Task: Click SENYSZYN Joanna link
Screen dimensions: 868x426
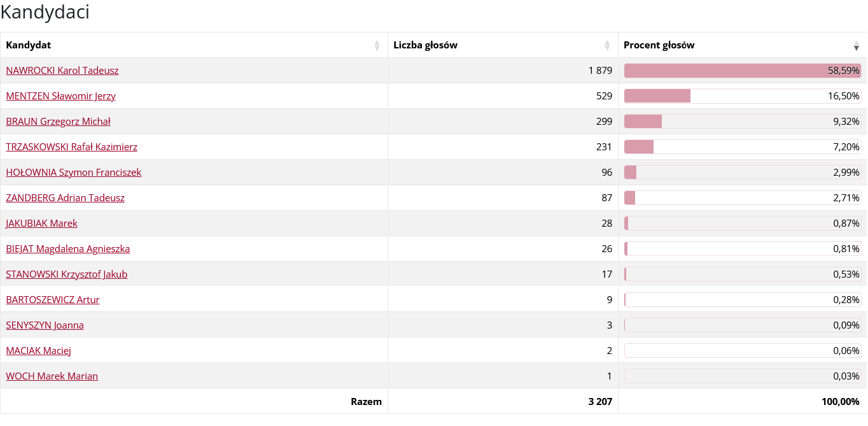Action: (45, 325)
